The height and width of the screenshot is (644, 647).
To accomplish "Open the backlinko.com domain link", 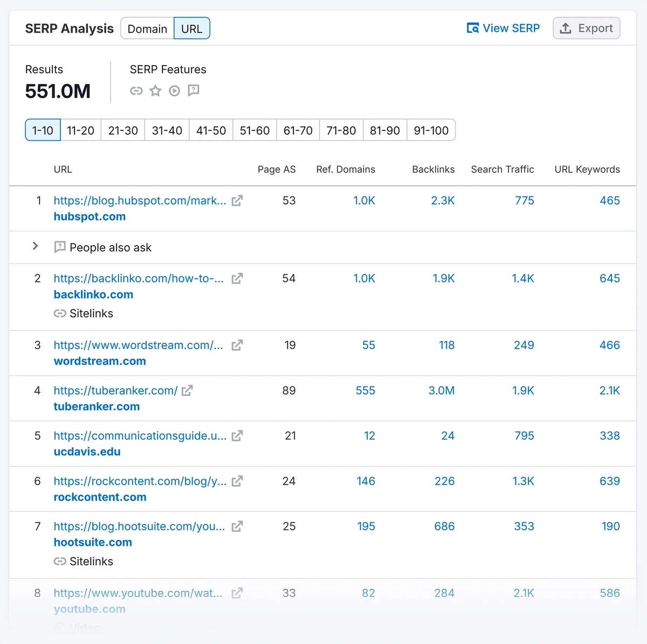I will tap(93, 295).
